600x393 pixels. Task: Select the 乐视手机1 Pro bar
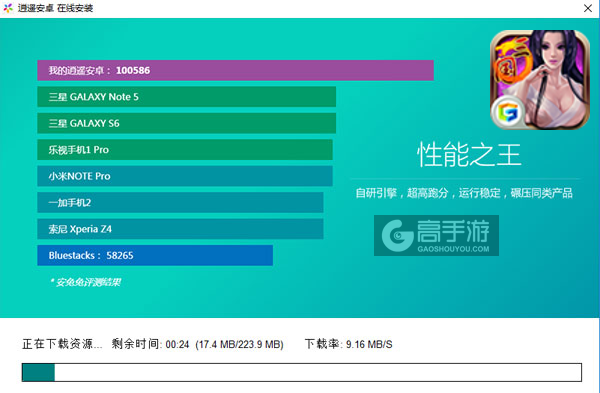[185, 150]
